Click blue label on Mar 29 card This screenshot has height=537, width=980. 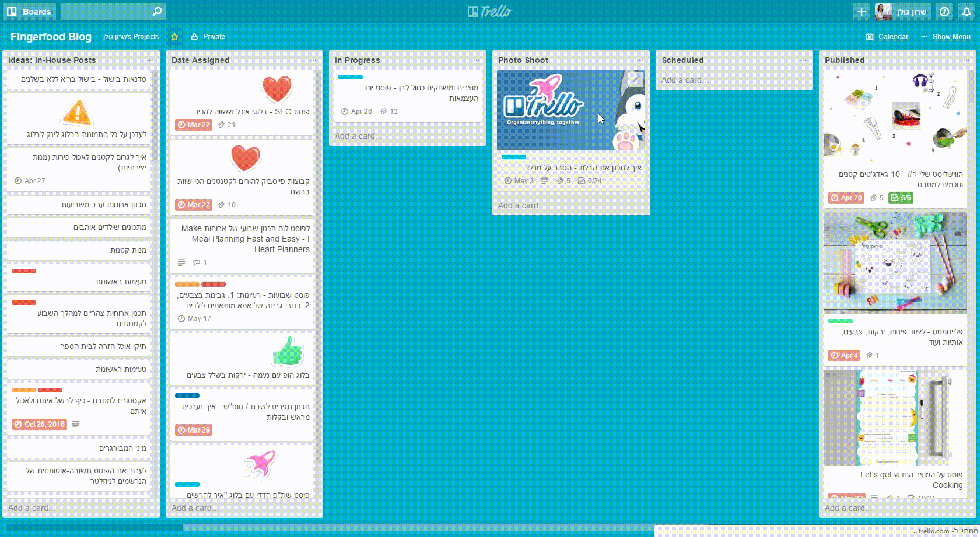point(187,396)
